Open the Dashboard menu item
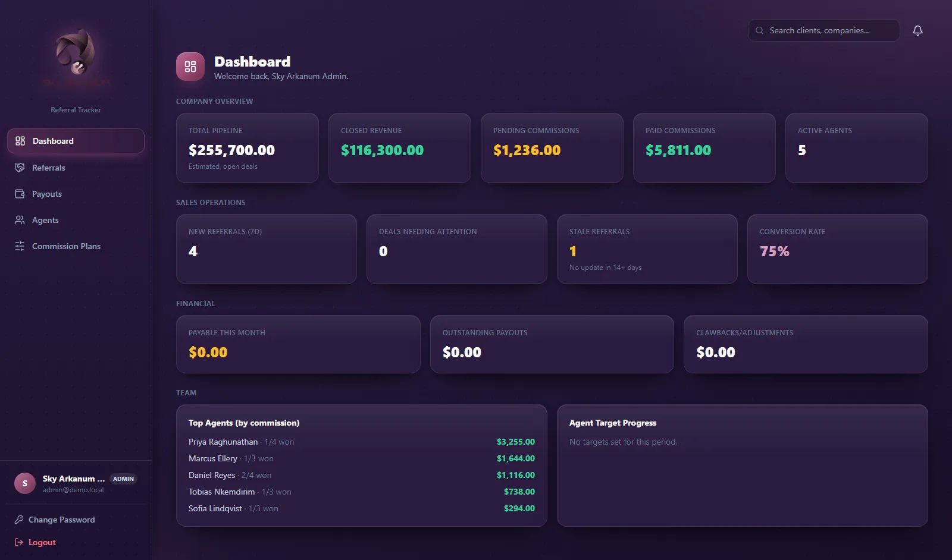The width and height of the screenshot is (952, 560). (x=76, y=141)
